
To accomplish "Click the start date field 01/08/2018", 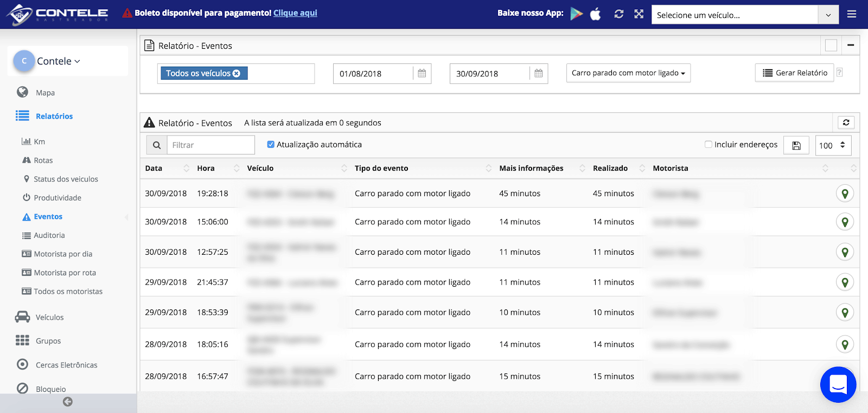I will [373, 74].
